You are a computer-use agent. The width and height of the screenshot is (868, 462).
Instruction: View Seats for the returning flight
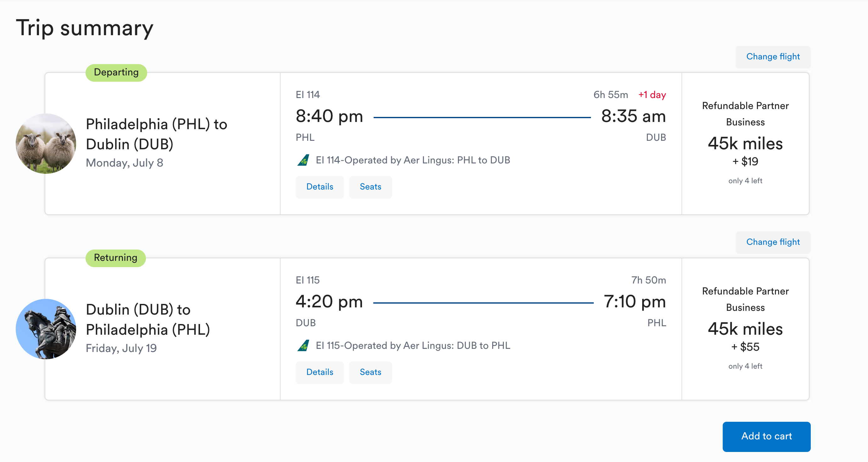coord(370,372)
